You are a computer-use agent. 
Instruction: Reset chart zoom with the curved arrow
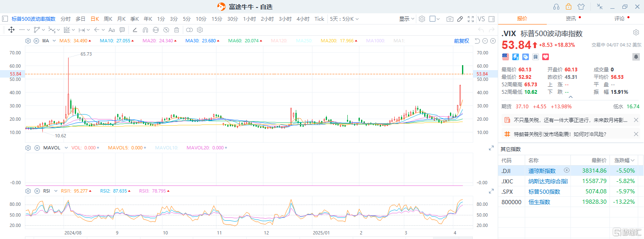point(477,41)
